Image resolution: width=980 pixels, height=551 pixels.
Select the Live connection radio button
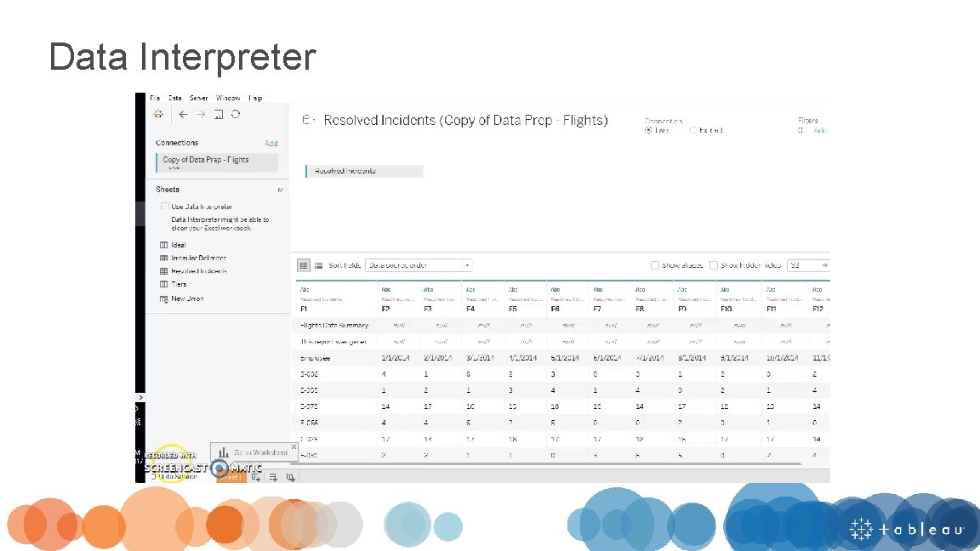(x=648, y=131)
